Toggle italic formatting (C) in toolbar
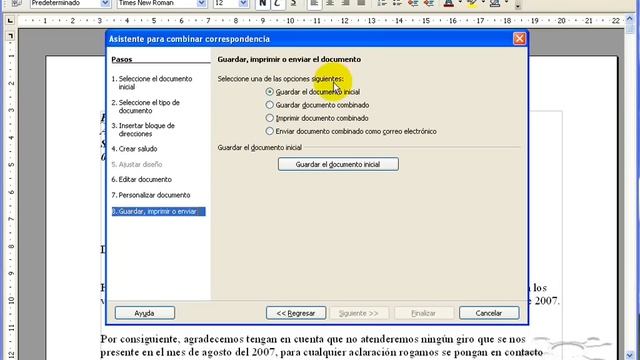The image size is (640, 360). point(278,4)
